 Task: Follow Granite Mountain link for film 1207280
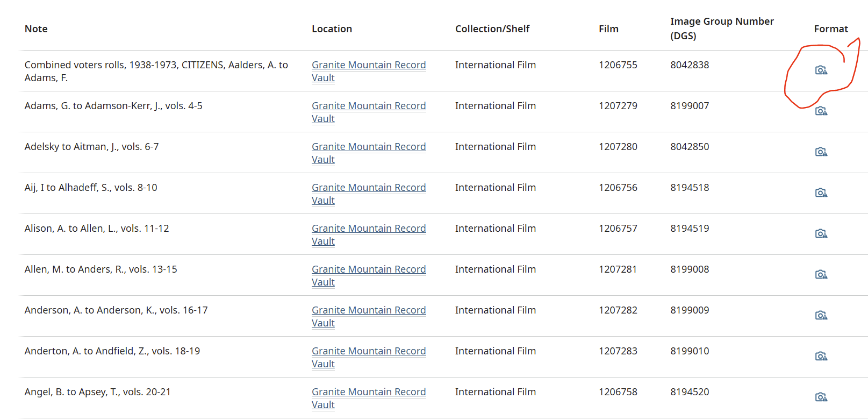(368, 147)
